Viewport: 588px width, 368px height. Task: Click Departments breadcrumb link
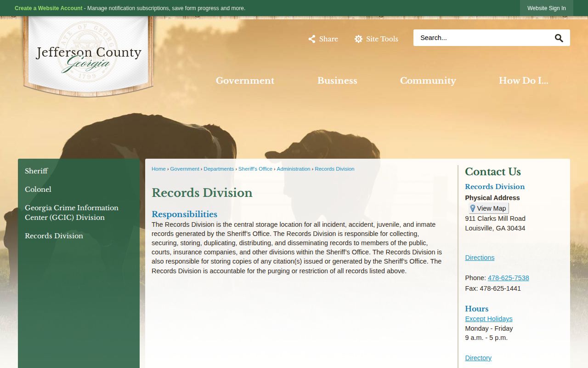click(x=219, y=169)
